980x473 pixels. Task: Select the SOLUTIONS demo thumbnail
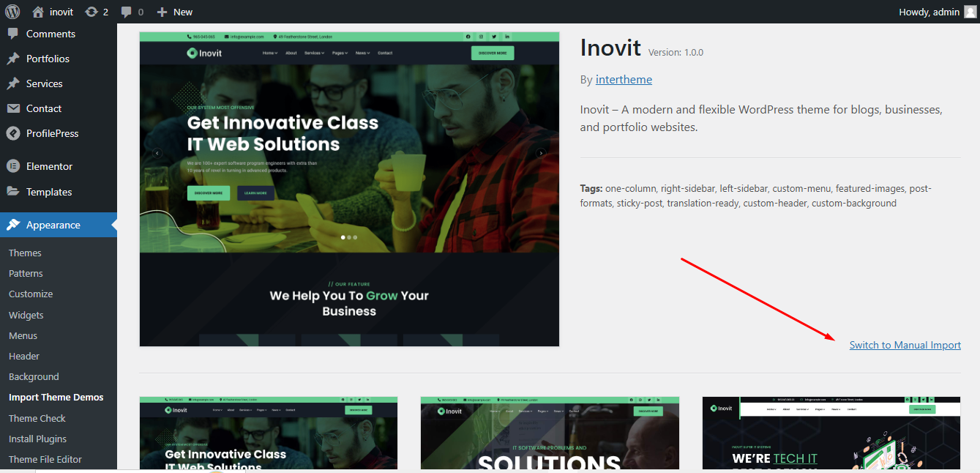coord(550,433)
